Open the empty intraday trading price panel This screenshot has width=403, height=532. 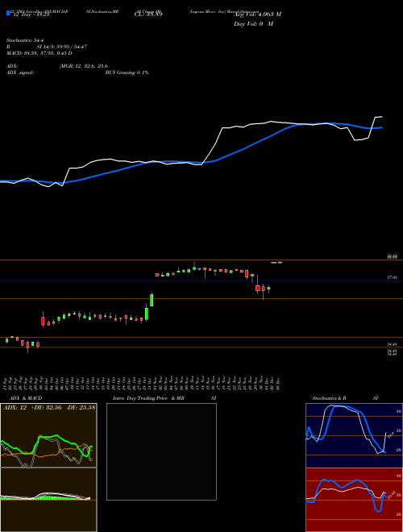(x=161, y=451)
